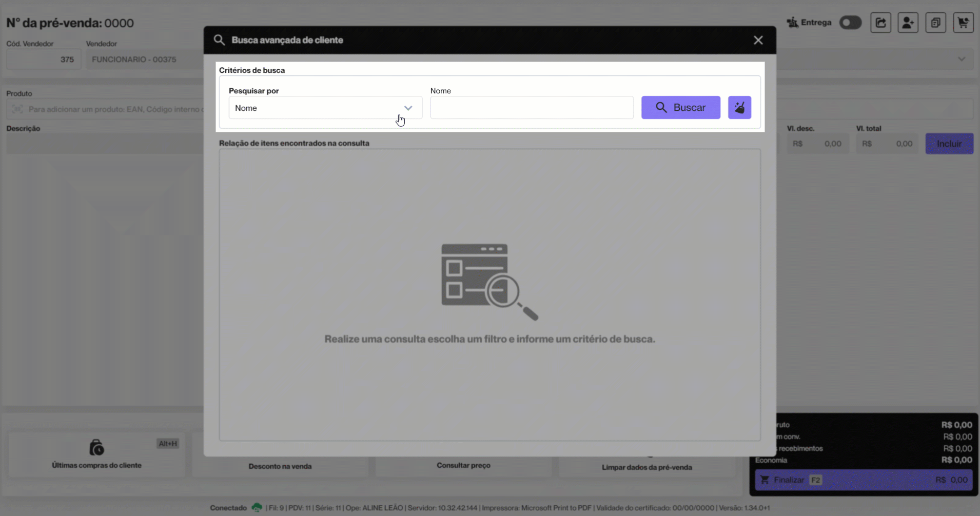Click the copy documents icon button

pyautogui.click(x=935, y=23)
